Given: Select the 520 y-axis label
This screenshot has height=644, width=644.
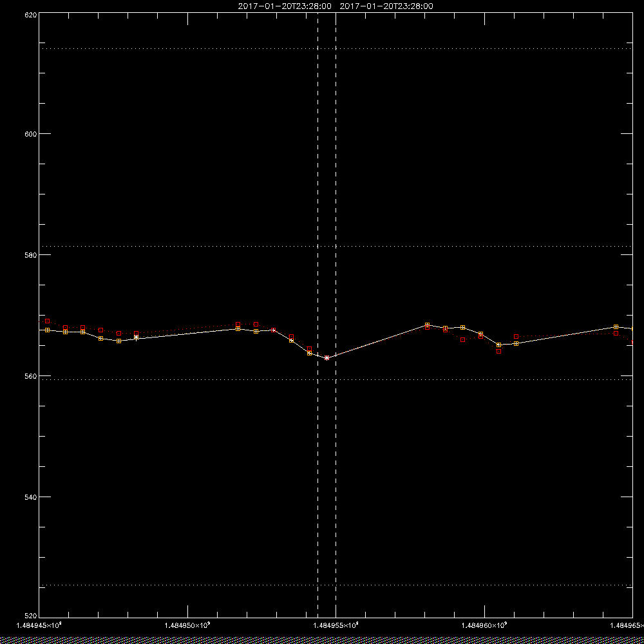Looking at the screenshot, I should point(31,616).
